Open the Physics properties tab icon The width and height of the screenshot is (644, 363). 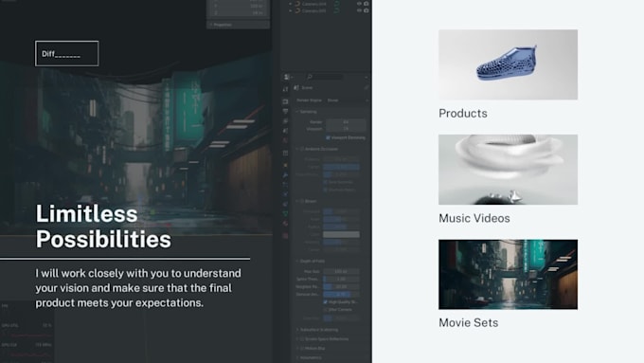(x=285, y=194)
